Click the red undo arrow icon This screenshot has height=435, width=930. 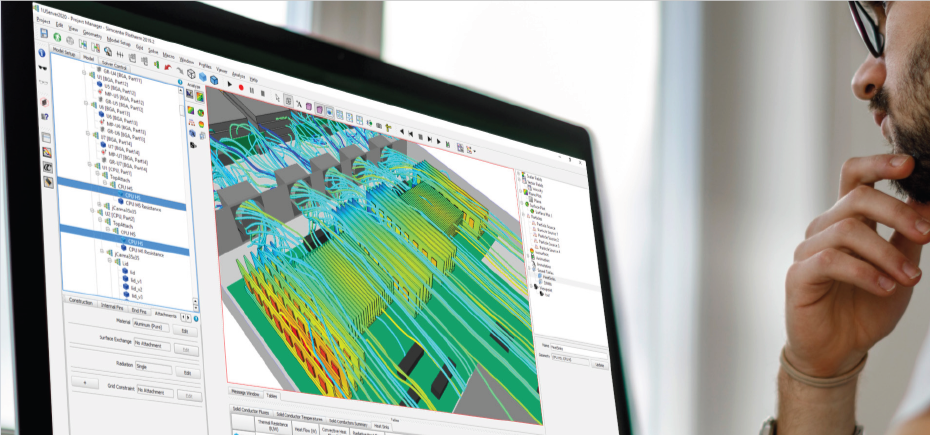[x=168, y=67]
